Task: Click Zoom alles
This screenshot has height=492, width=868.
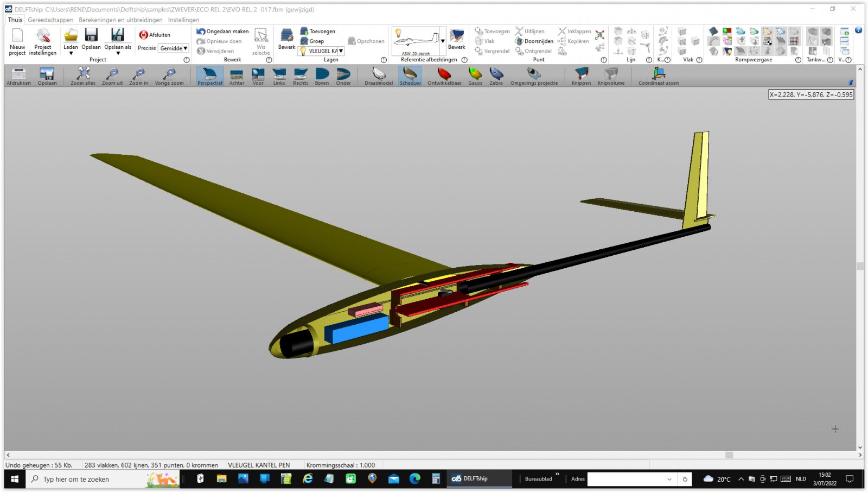Action: coord(83,76)
